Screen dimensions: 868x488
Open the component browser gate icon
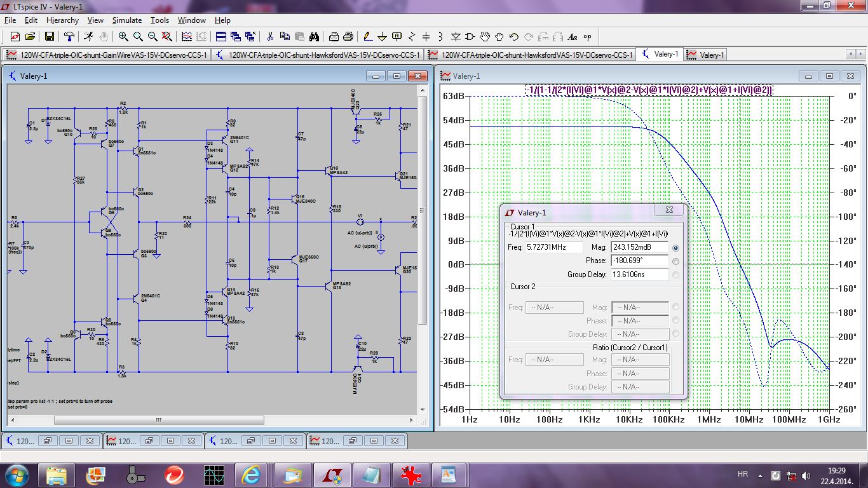(x=470, y=37)
